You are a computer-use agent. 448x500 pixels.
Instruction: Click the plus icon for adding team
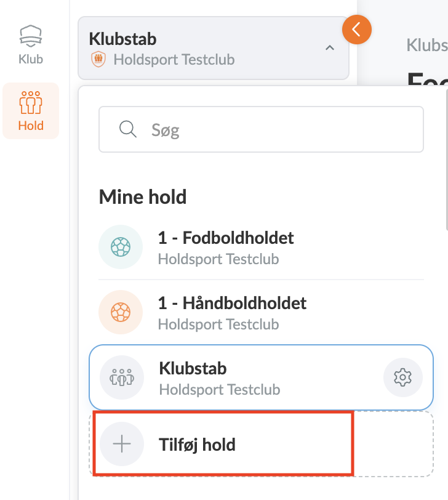click(x=122, y=444)
